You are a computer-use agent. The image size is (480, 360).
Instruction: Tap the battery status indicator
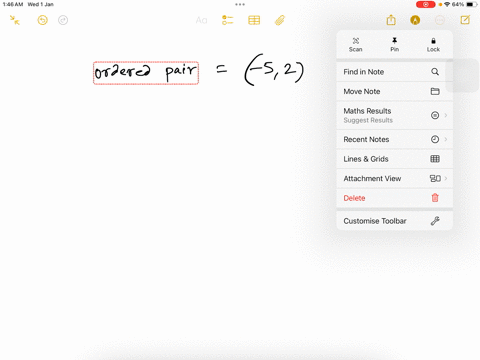pos(472,4)
